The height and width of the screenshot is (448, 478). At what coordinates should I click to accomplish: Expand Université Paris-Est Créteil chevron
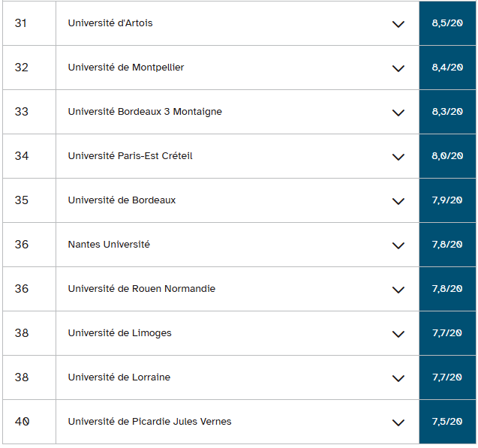[398, 157]
